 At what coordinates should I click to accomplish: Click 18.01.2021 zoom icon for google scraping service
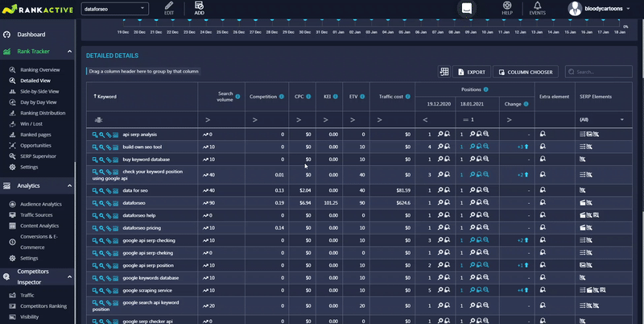pos(486,290)
